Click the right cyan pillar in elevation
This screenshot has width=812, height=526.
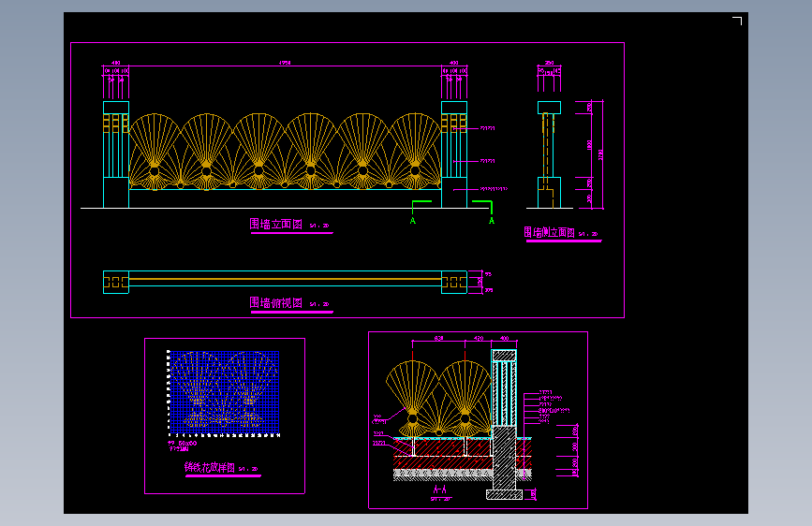point(454,154)
